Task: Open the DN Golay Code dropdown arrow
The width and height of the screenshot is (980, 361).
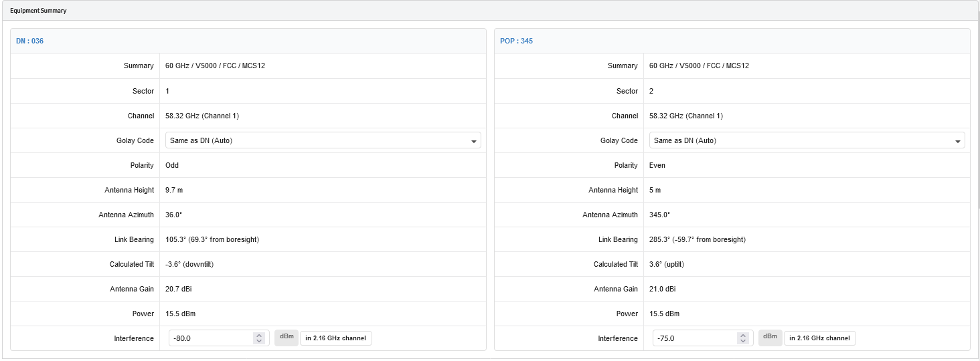Action: pyautogui.click(x=474, y=141)
